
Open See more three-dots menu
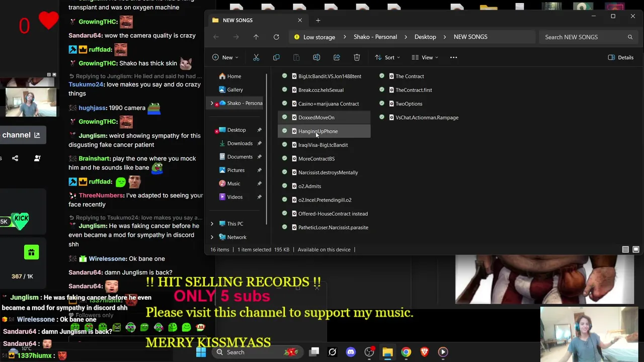tap(453, 57)
